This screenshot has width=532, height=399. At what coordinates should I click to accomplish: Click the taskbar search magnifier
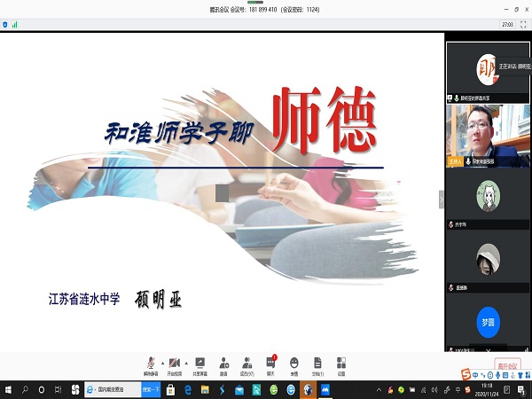click(25, 389)
